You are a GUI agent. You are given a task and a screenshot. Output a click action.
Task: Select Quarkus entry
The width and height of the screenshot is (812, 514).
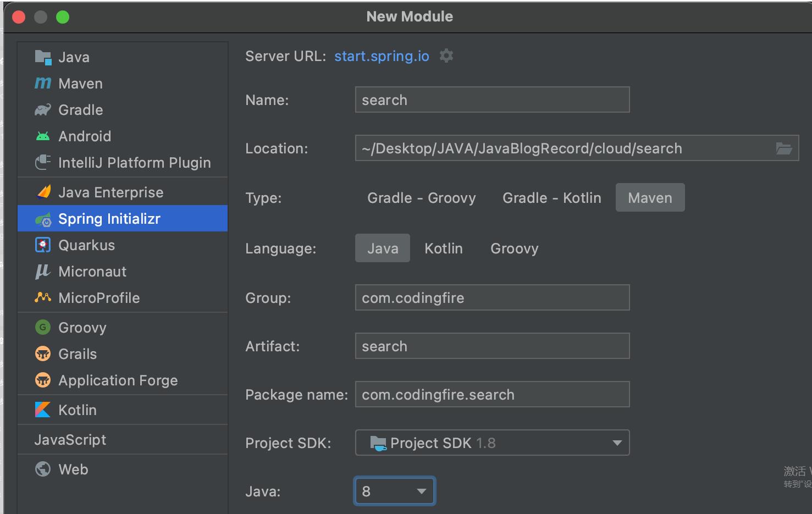pos(123,245)
